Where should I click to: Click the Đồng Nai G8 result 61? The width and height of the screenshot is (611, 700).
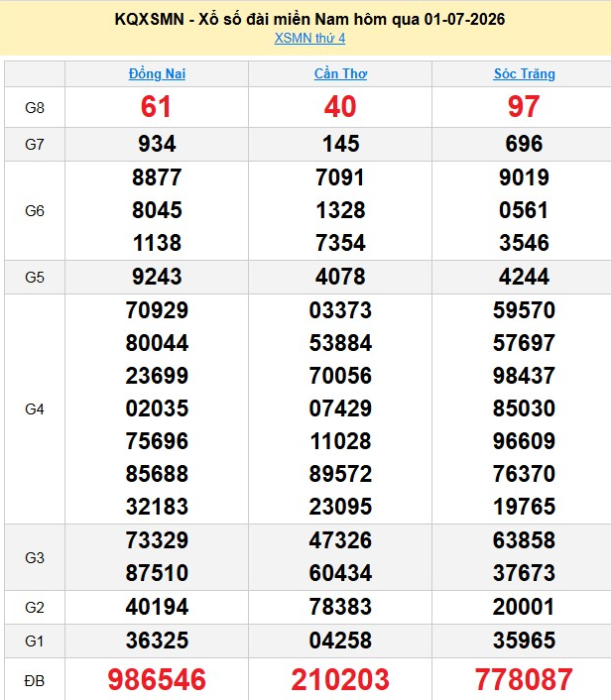156,107
